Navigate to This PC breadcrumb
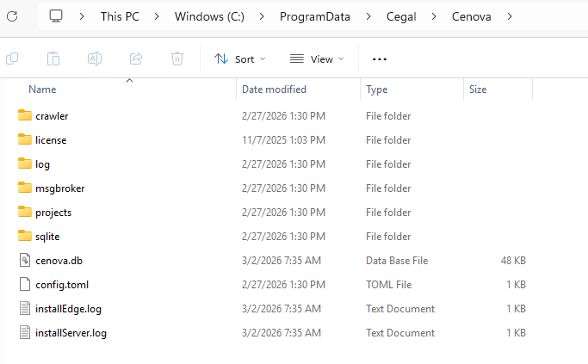The image size is (588, 364). pos(120,17)
